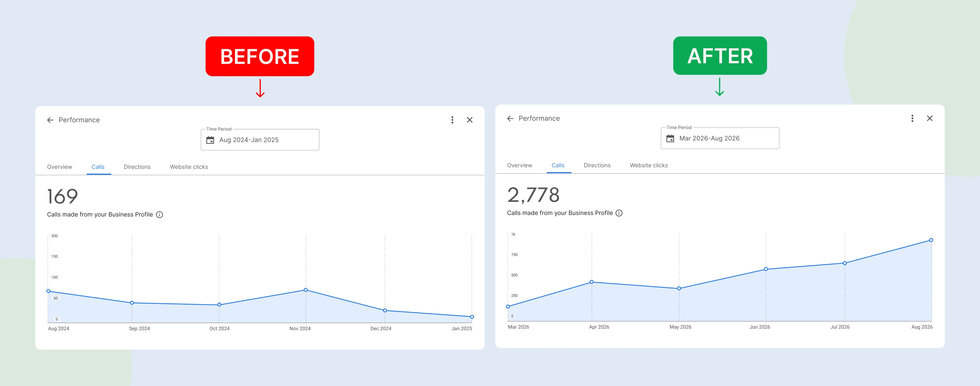Click calendar icon for Mar 2026-Aug 2026
This screenshot has width=980, height=386.
(x=670, y=138)
